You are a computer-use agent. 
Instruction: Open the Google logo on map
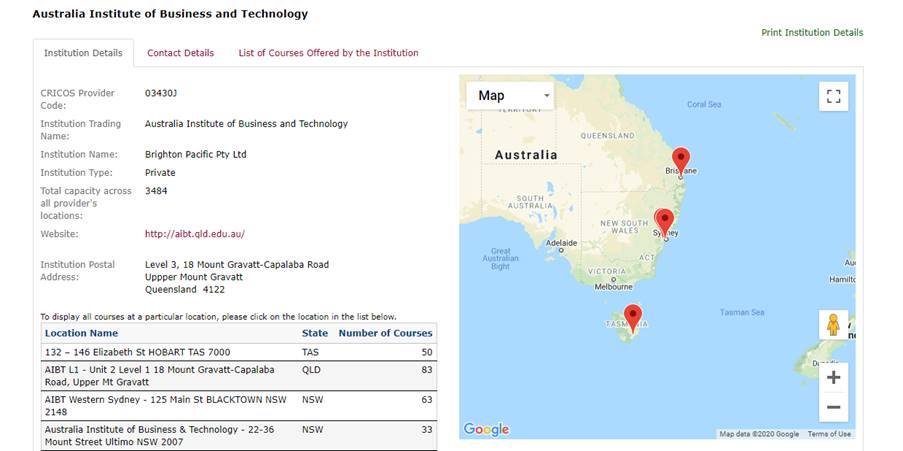click(486, 429)
